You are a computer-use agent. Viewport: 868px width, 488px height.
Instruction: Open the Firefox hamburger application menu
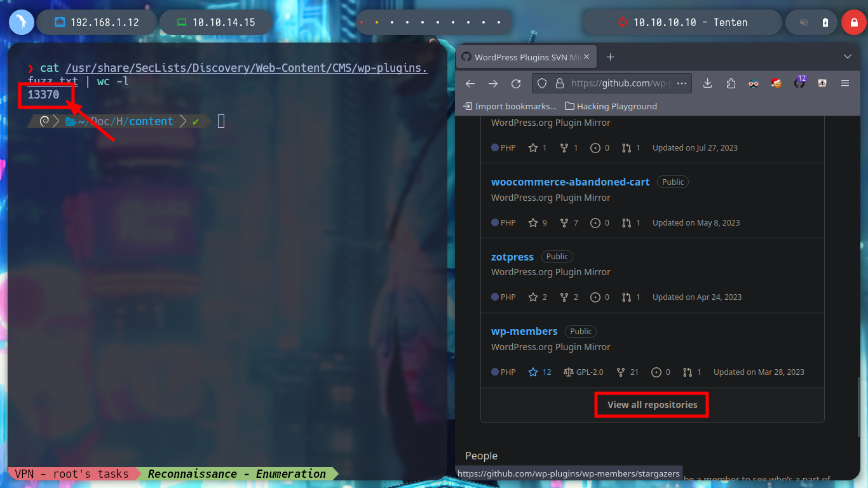[845, 83]
